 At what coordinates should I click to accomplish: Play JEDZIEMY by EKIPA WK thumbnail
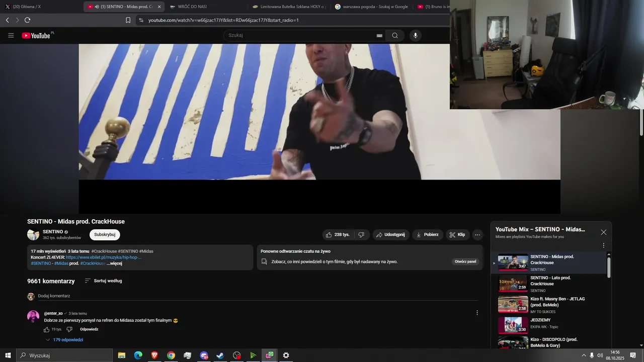pos(513,325)
